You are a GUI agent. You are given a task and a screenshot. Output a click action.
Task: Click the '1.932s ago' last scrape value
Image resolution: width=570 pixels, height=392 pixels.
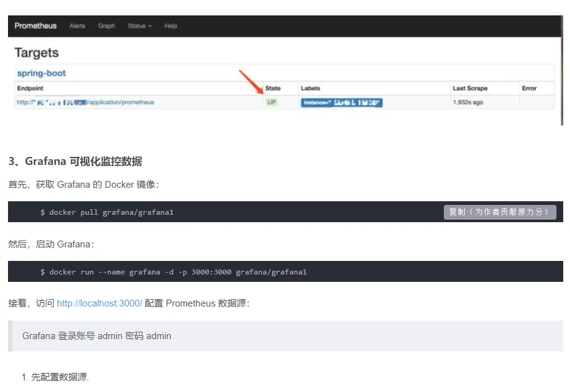point(468,102)
